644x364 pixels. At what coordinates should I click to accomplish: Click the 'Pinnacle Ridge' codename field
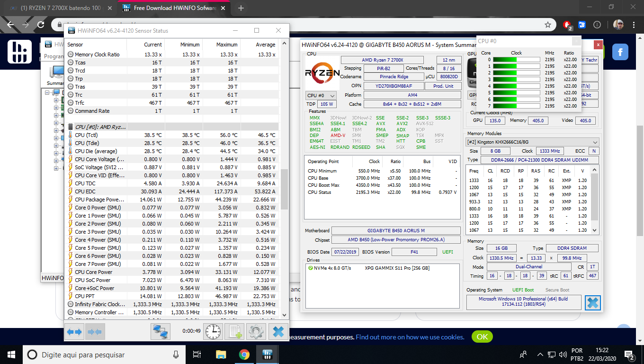point(394,77)
